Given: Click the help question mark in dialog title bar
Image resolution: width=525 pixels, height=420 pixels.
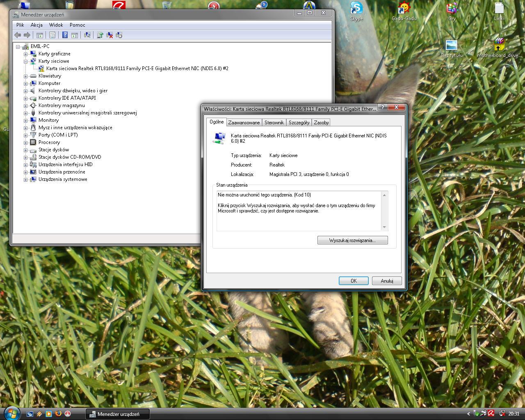Looking at the screenshot, I should coord(383,107).
